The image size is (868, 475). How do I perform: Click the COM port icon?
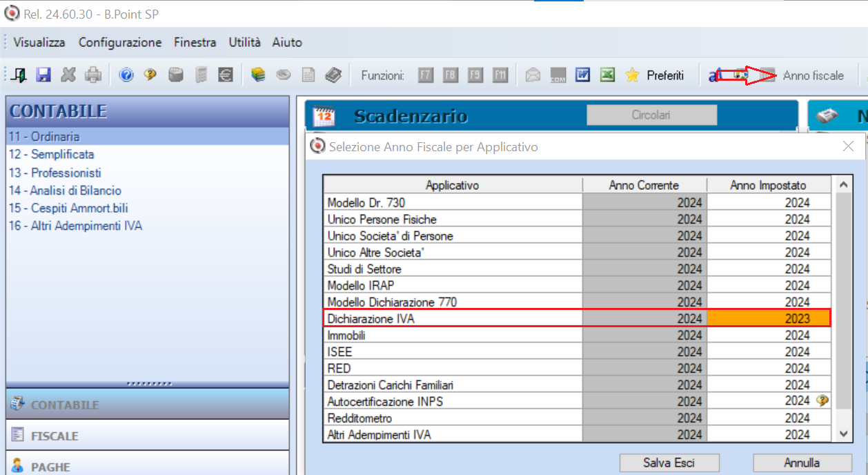tap(558, 75)
